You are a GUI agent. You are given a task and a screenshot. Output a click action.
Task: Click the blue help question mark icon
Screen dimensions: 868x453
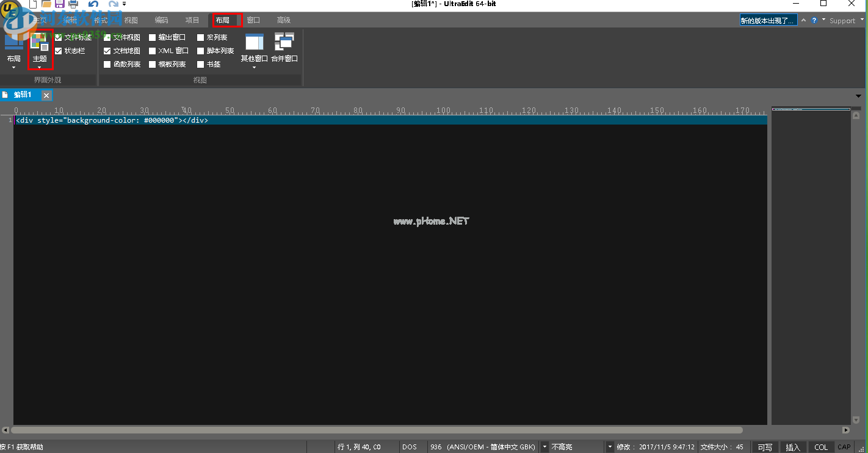point(814,20)
